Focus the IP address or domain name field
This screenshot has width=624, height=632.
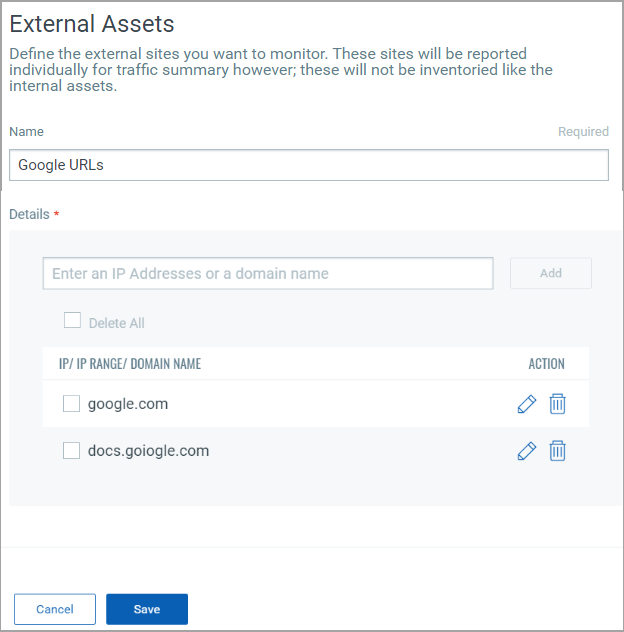pos(268,273)
